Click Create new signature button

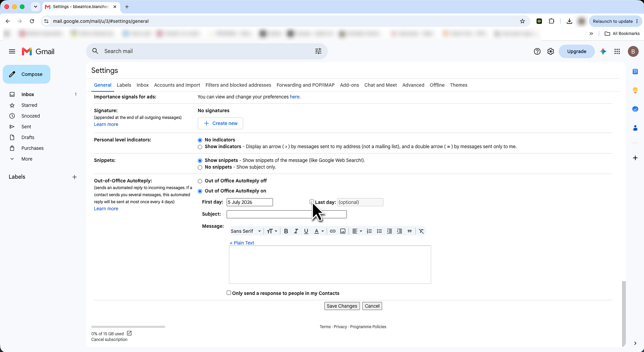click(x=220, y=123)
